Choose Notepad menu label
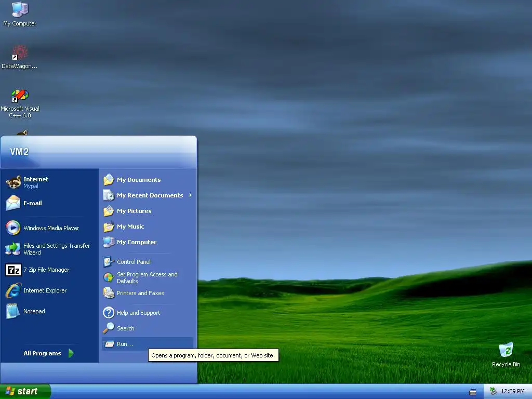The height and width of the screenshot is (399, 532). click(x=34, y=311)
